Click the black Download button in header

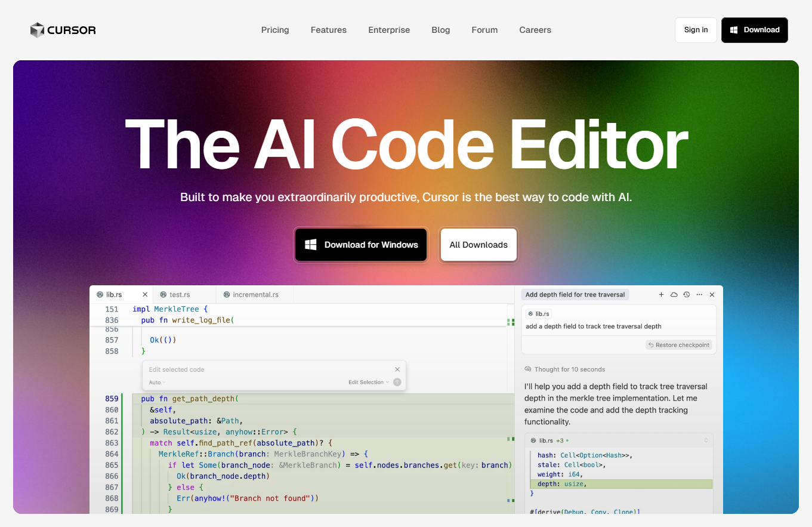coord(755,30)
